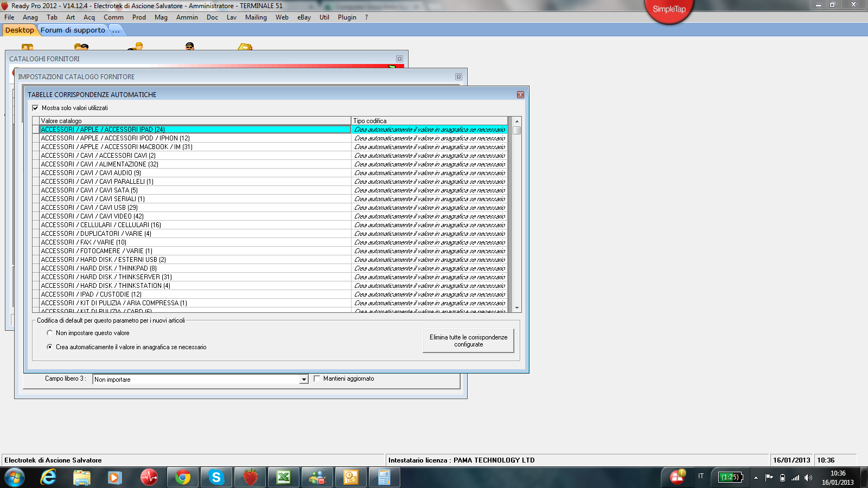Close the IMPOSTAZIONI CATALOGO FORNITORE window
The image size is (868, 488).
[458, 76]
